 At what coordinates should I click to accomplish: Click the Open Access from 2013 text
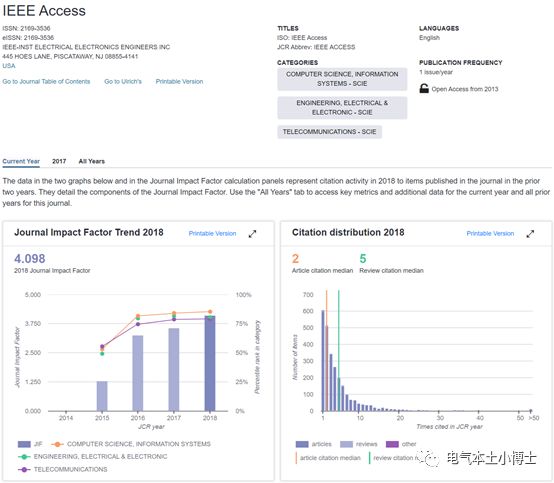click(x=465, y=89)
